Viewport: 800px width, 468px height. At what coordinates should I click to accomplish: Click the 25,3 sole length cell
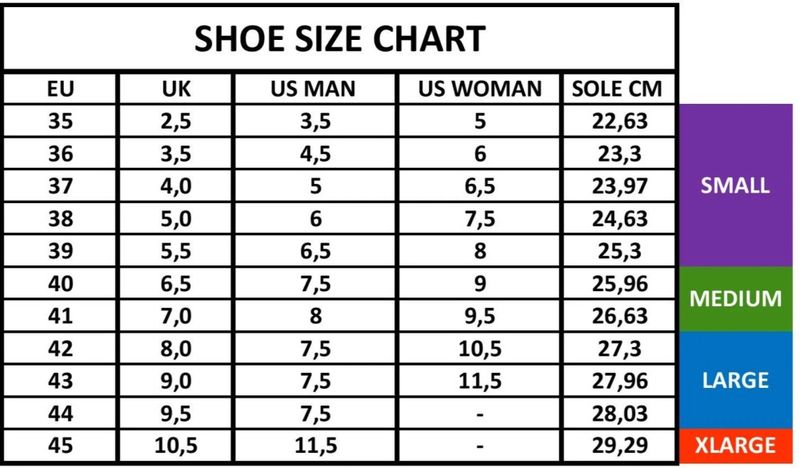(x=618, y=251)
